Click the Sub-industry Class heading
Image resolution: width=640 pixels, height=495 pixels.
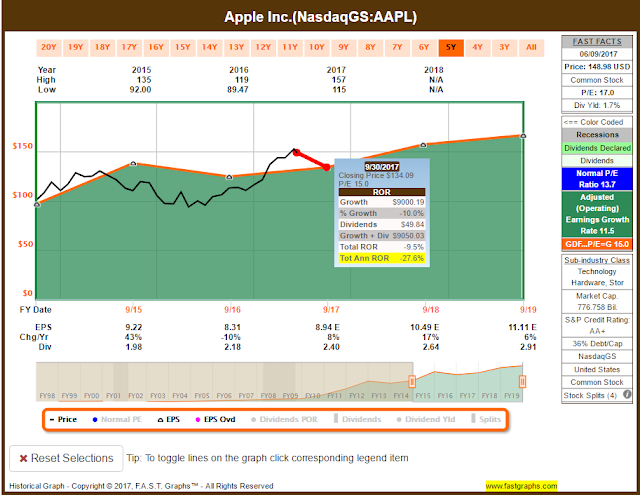[597, 260]
